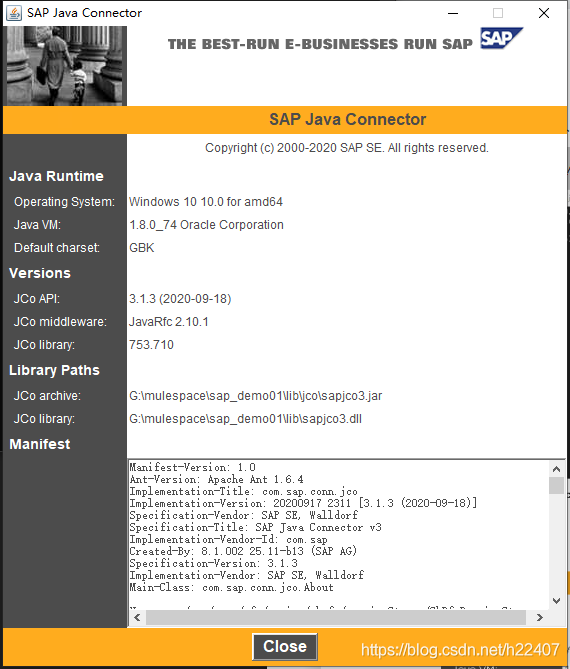Click the 'Specification-Version: 3.1.3' line
Screen dimensions: 570x669
click(214, 563)
